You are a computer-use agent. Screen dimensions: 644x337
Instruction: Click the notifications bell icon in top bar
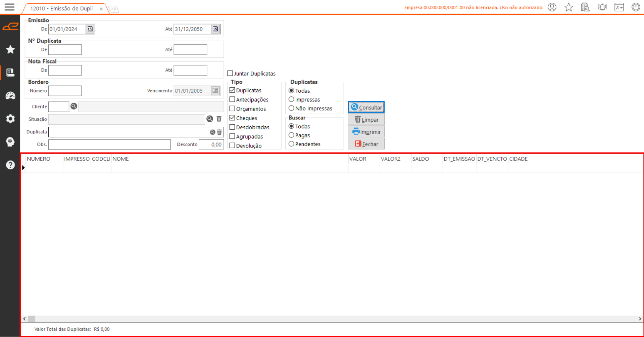(x=602, y=7)
